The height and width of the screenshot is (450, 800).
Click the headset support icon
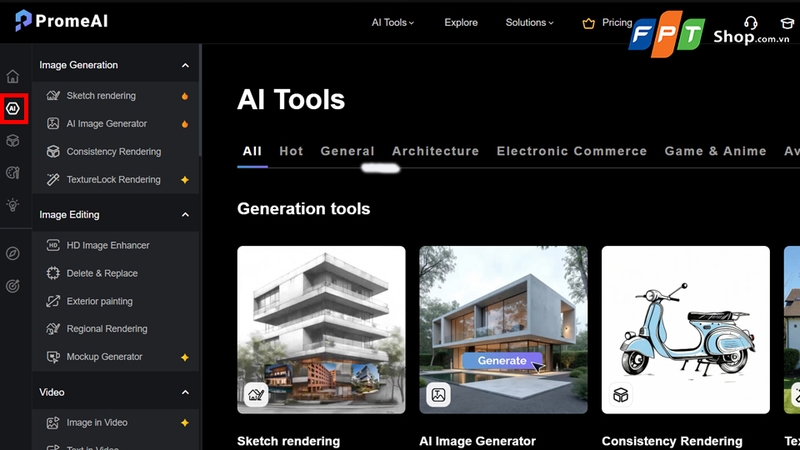[751, 22]
